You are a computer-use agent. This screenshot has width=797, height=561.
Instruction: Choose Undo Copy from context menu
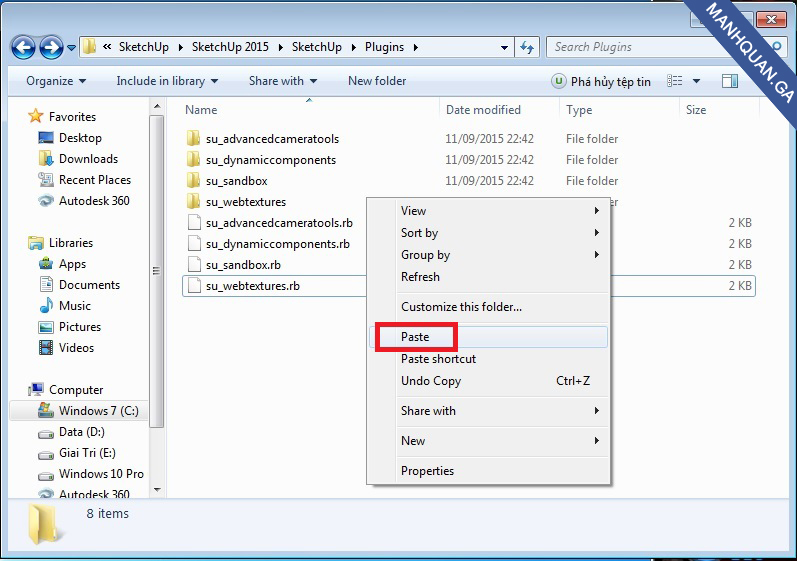click(488, 381)
